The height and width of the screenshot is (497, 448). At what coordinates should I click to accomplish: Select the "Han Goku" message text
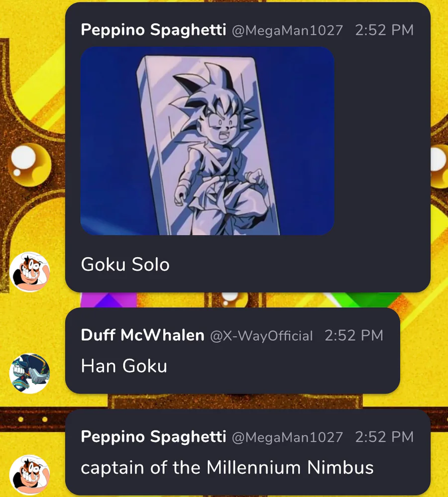[124, 366]
